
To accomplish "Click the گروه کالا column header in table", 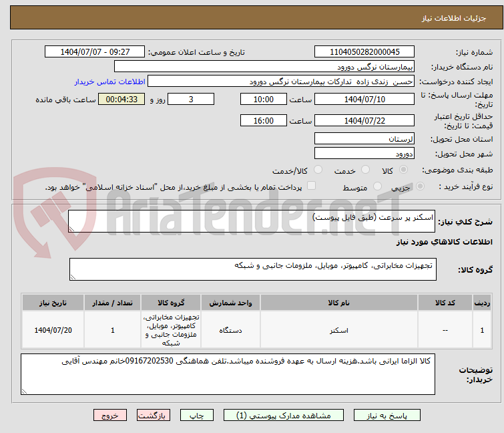I will [171, 303].
